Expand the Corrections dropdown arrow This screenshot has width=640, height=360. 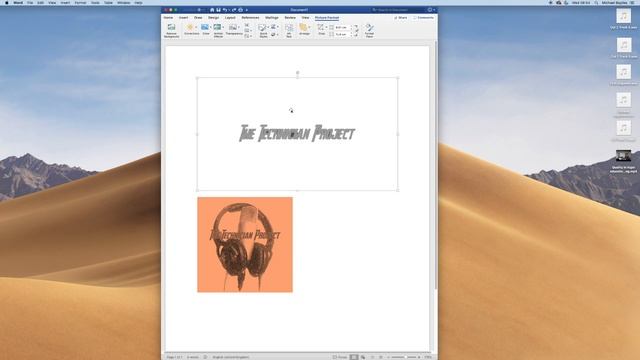click(x=196, y=27)
